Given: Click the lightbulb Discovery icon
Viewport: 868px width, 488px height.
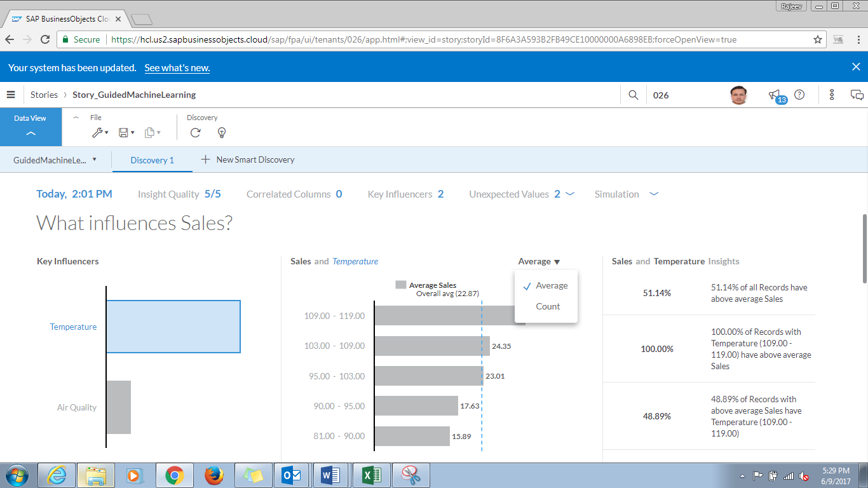Looking at the screenshot, I should click(221, 132).
